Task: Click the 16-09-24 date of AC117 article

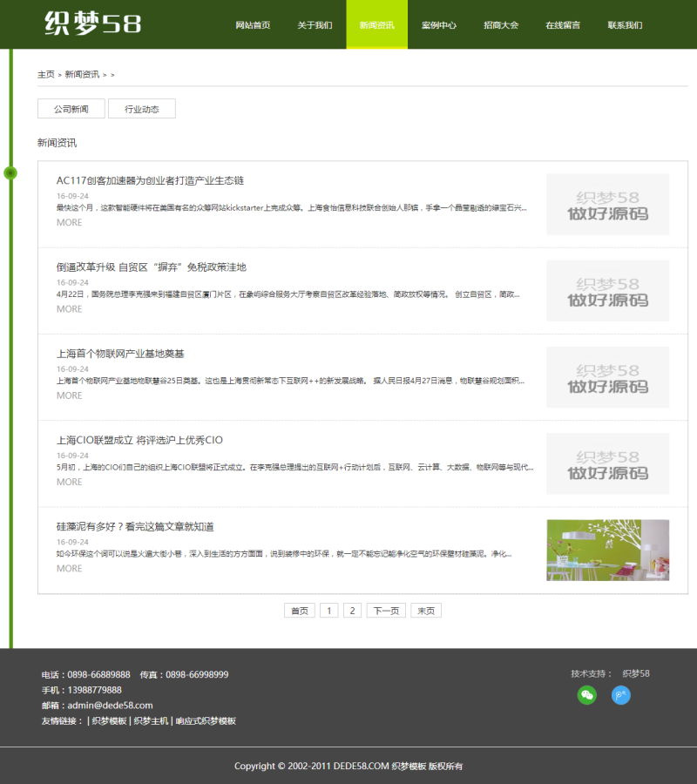Action: tap(72, 196)
